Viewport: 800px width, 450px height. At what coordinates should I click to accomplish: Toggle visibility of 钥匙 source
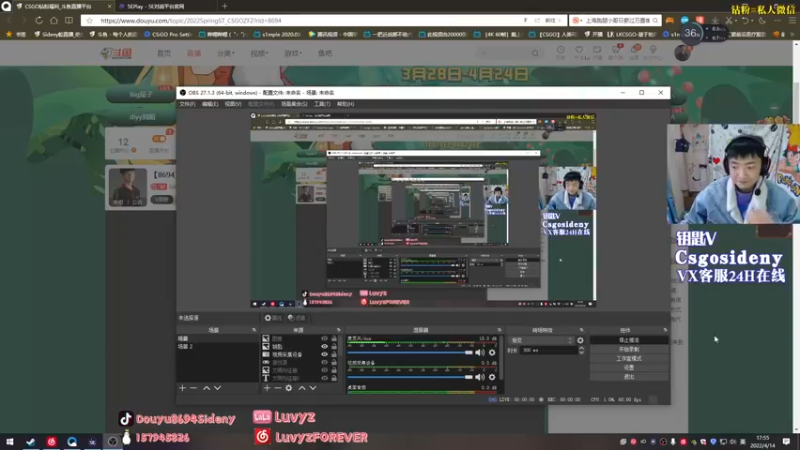(324, 346)
